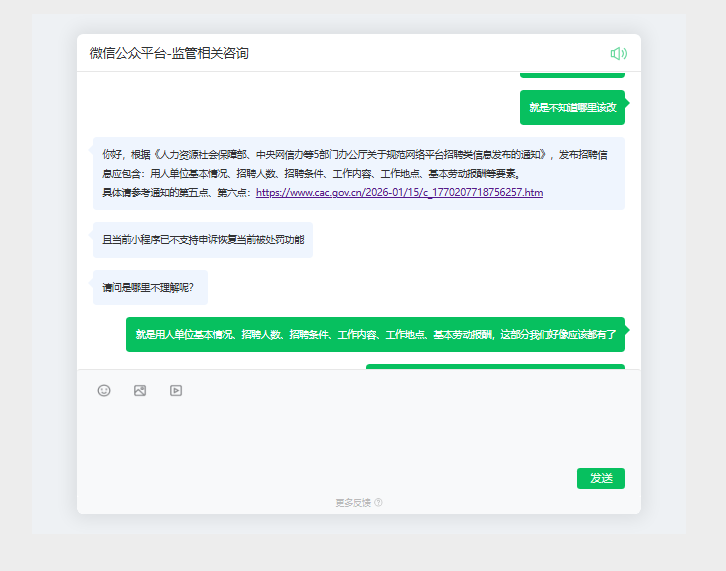Click the message 请问是哪里不理解呢?
The image size is (726, 571).
point(150,288)
